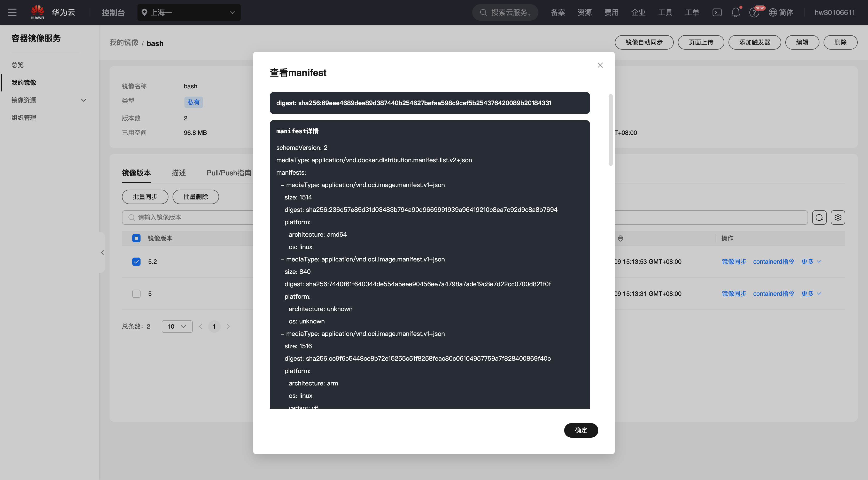Open the Pull/Push指南 tab

click(229, 173)
